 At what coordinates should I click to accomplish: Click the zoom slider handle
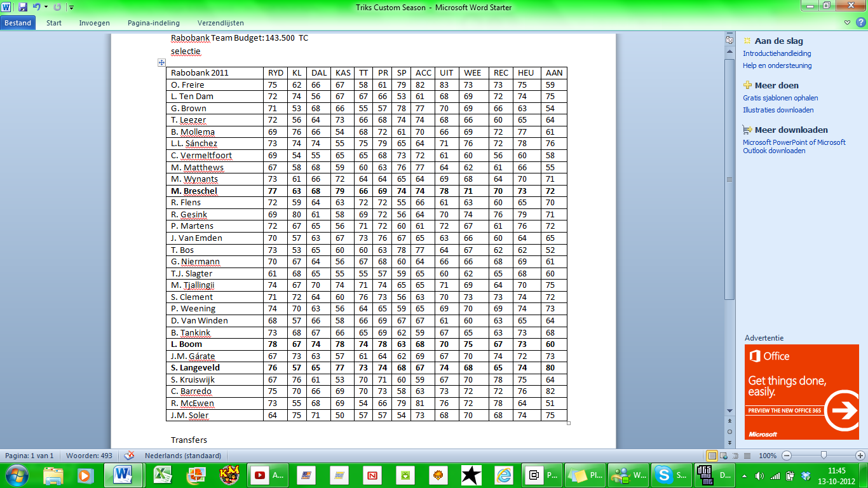click(824, 456)
